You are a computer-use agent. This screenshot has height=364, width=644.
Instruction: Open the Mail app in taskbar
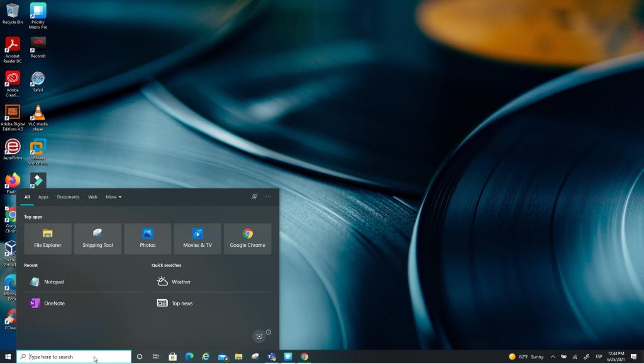[223, 356]
